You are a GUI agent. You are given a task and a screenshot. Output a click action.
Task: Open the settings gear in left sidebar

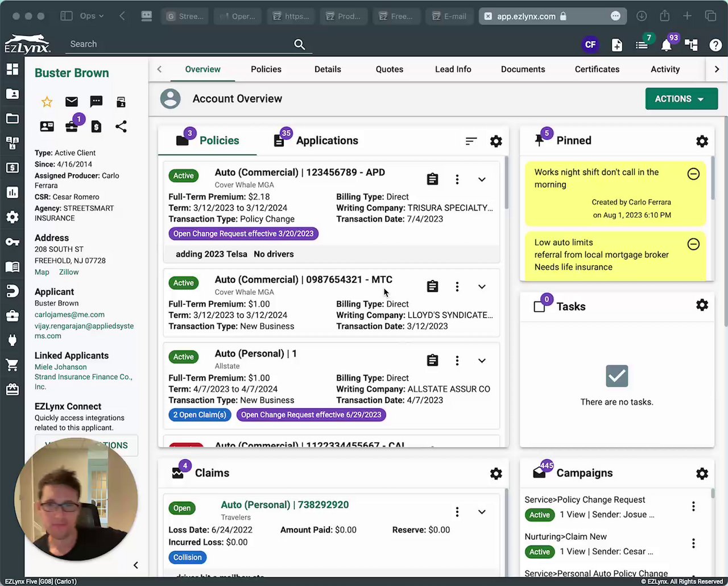point(12,217)
